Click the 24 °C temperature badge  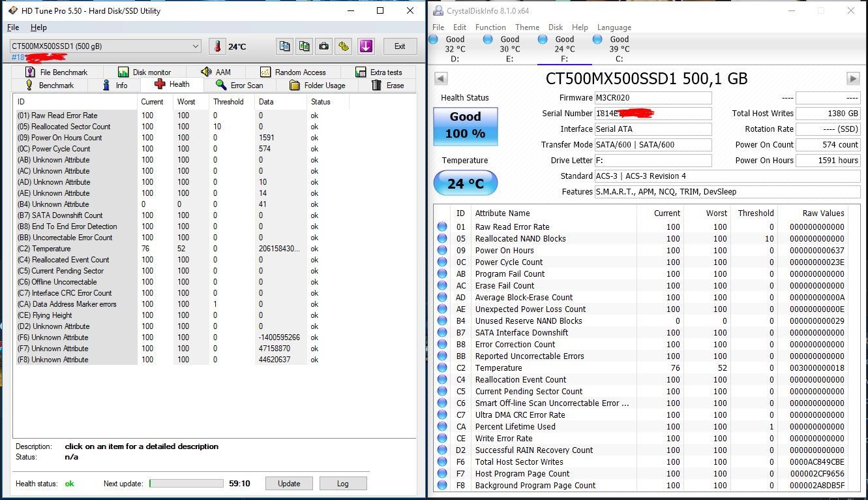465,183
